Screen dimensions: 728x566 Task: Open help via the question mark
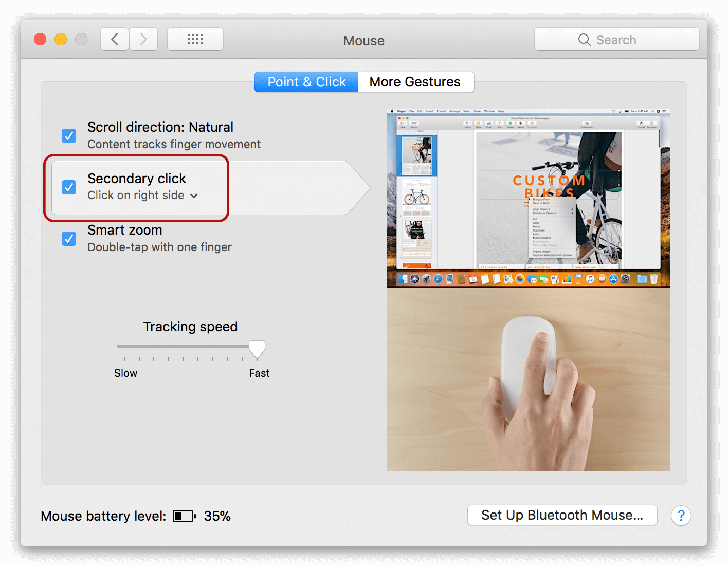point(681,516)
